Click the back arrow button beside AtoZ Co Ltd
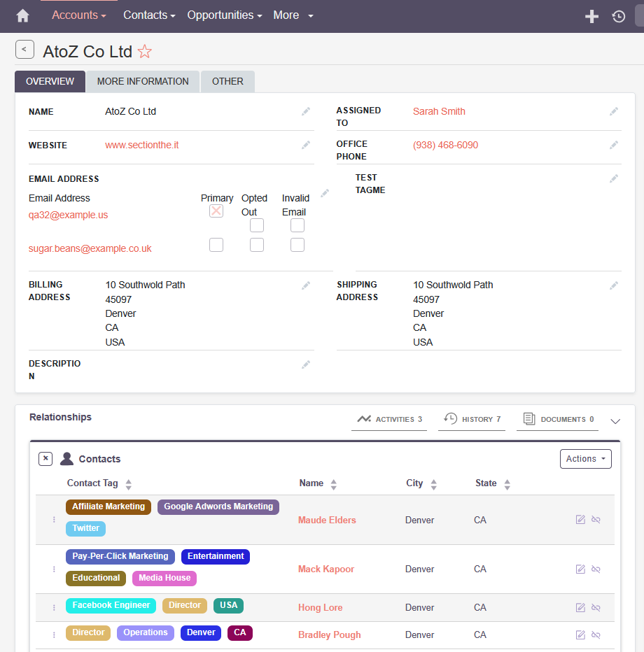The width and height of the screenshot is (644, 652). pyautogui.click(x=24, y=50)
